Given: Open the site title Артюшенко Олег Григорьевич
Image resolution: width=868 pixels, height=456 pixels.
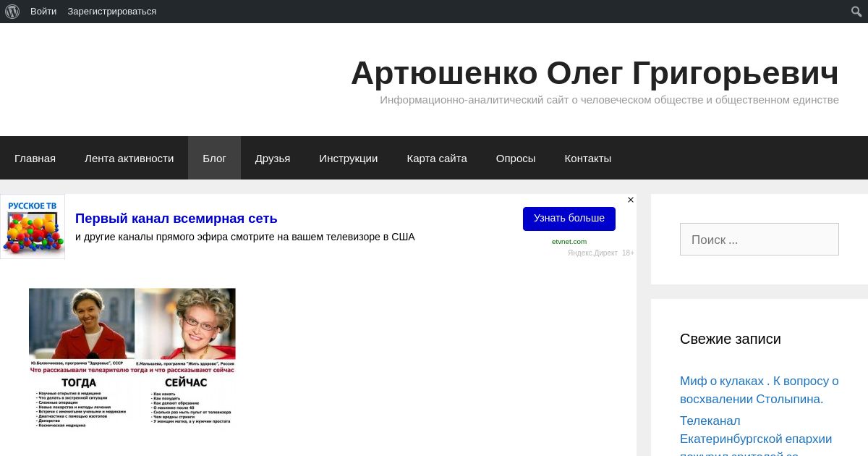Looking at the screenshot, I should (595, 72).
